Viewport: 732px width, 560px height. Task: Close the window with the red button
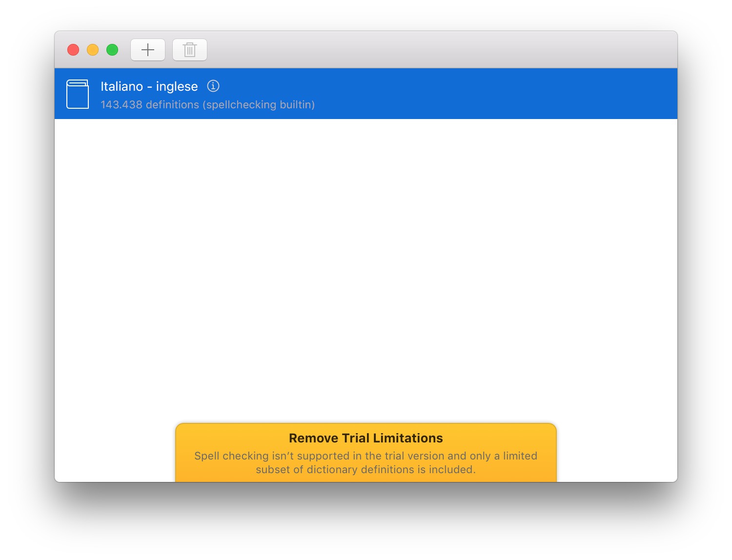[73, 50]
